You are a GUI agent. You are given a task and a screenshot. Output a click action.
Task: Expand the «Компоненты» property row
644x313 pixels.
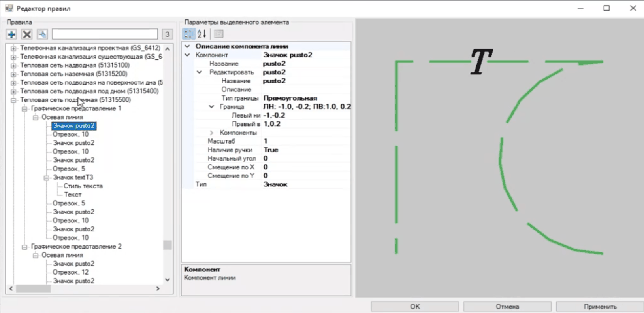click(x=211, y=133)
